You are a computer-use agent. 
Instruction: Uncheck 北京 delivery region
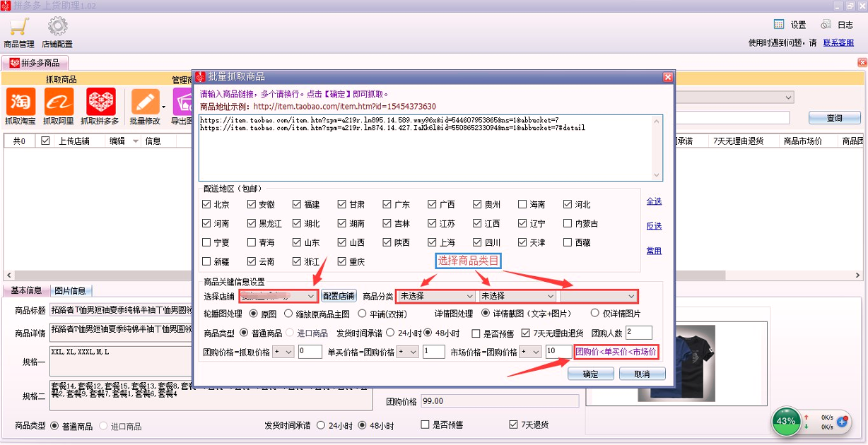point(206,205)
